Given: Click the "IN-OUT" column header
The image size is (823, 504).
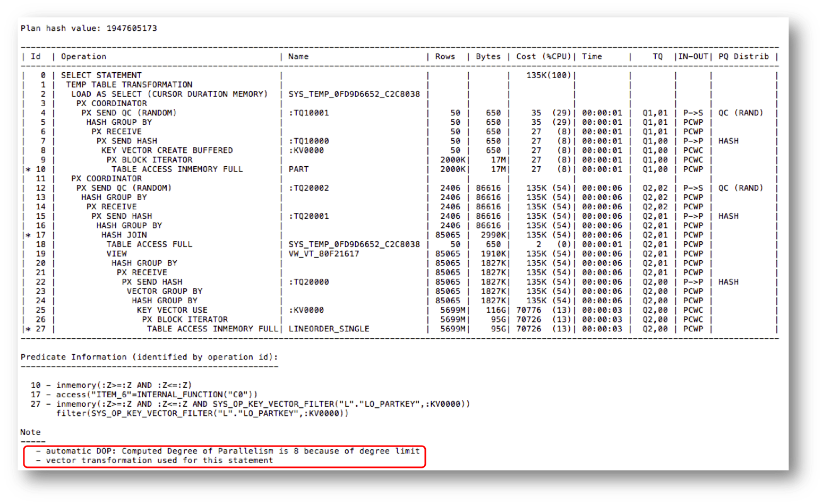Looking at the screenshot, I should tap(693, 56).
